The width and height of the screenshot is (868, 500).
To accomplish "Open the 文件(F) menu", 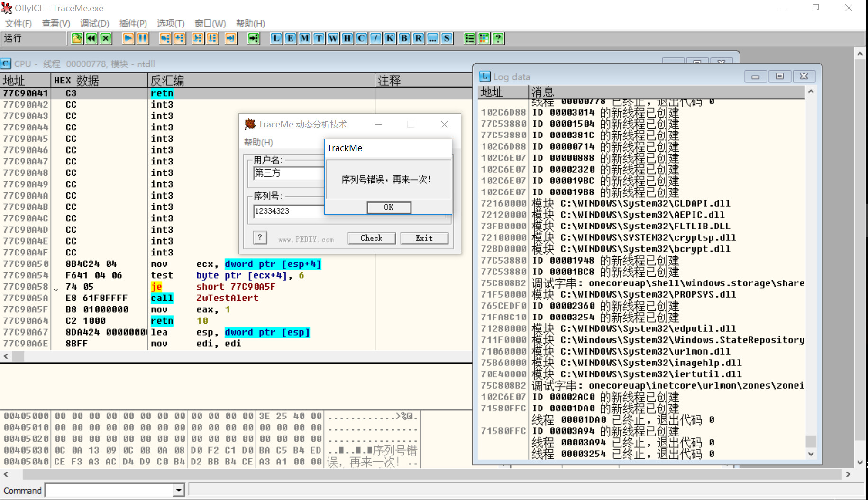I will (18, 23).
